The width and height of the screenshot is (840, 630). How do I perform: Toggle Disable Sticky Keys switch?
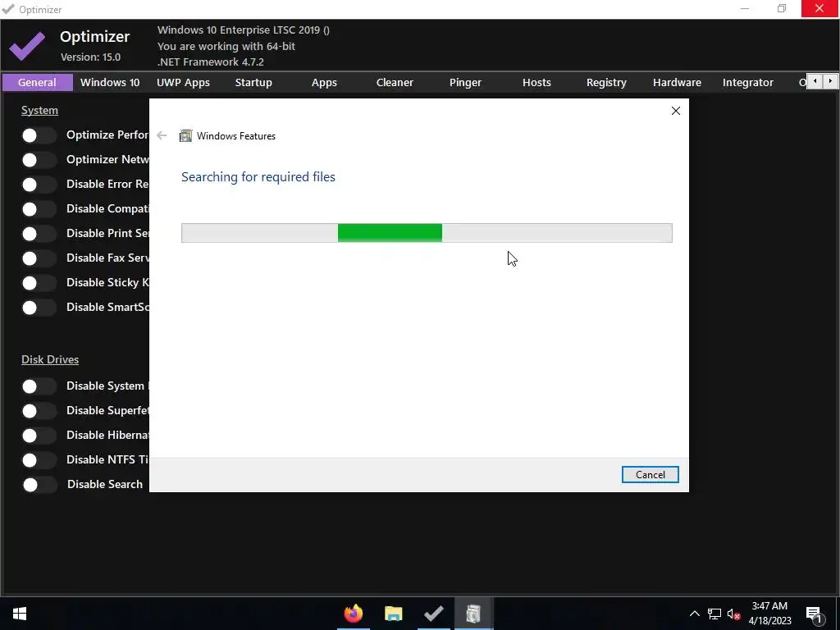coord(39,283)
